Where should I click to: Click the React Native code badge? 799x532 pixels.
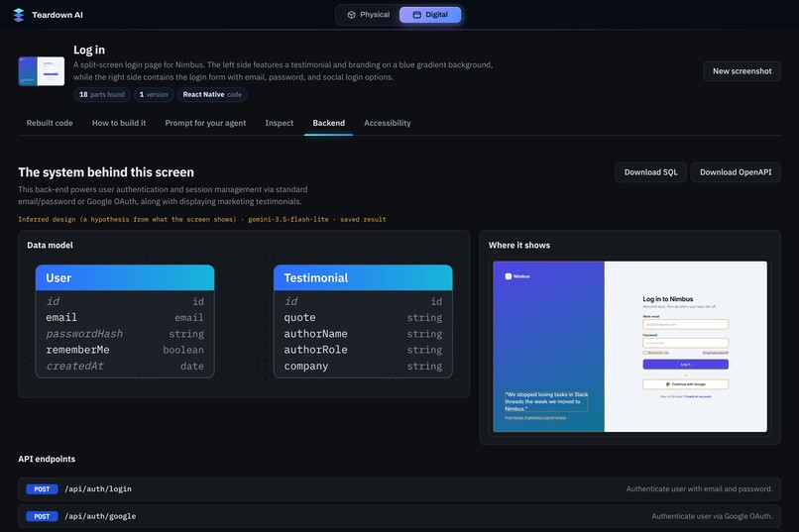[x=212, y=95]
